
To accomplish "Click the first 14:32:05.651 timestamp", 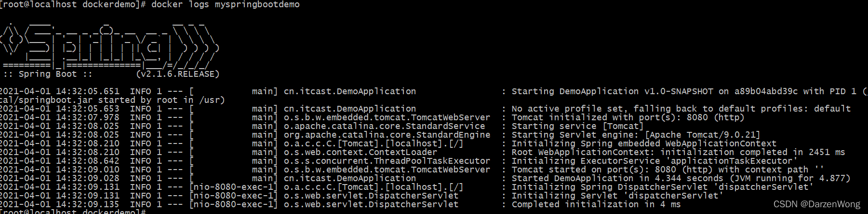I will point(87,91).
